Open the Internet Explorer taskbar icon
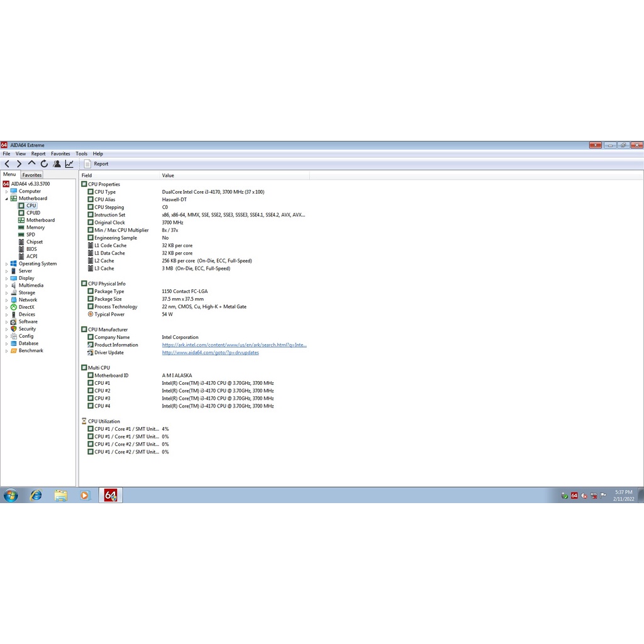This screenshot has height=644, width=644. click(36, 495)
